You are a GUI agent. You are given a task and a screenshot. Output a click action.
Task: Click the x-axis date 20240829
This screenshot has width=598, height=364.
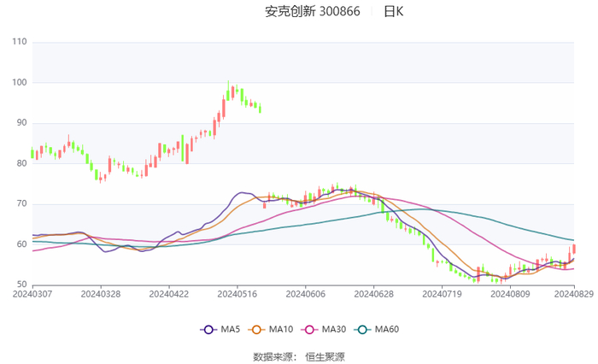click(x=574, y=294)
